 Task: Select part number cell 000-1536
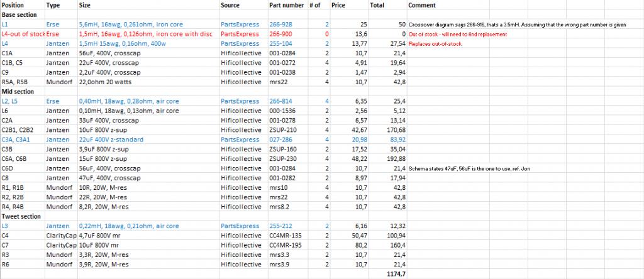click(287, 111)
